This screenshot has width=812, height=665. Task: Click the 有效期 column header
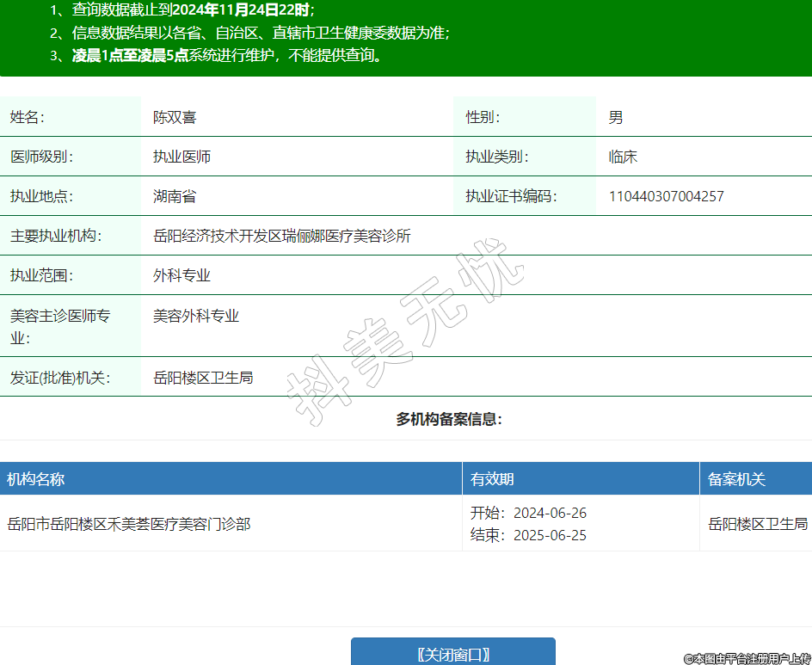[x=492, y=479]
